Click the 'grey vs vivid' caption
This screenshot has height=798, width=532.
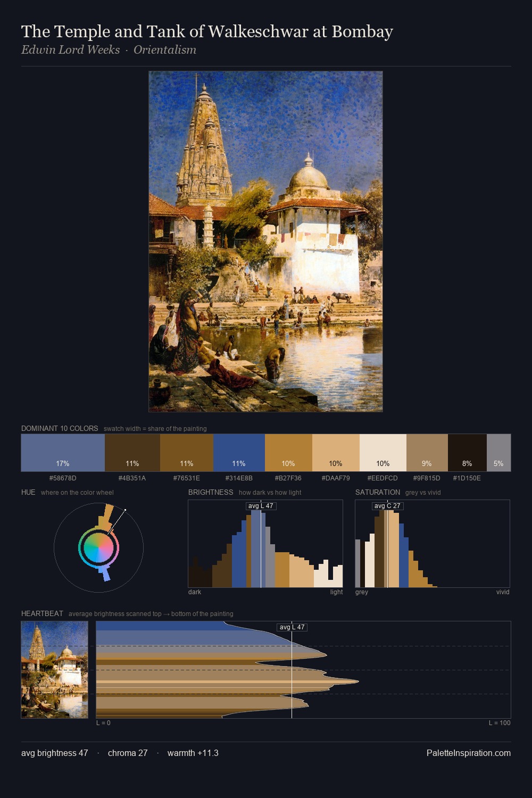pos(423,493)
